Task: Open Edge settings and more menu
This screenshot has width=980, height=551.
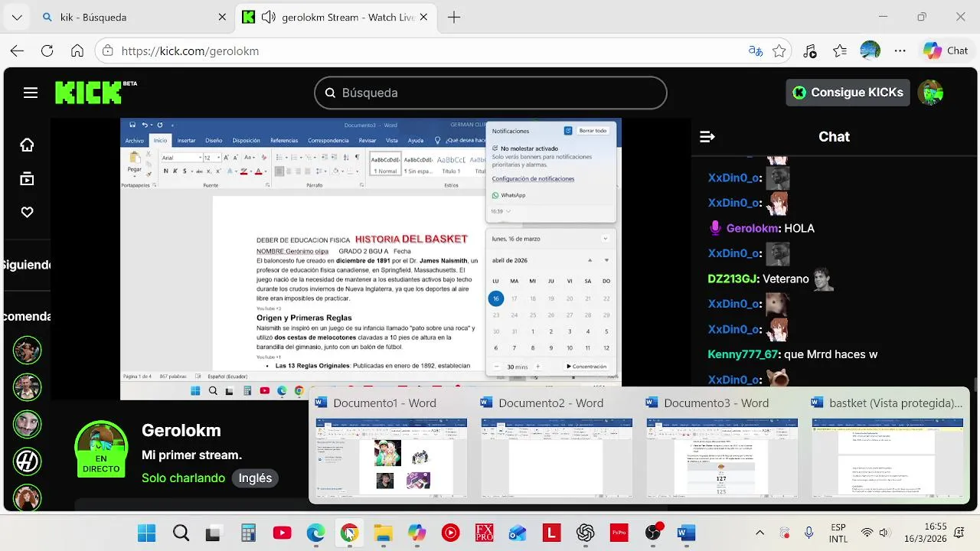Action: click(900, 51)
